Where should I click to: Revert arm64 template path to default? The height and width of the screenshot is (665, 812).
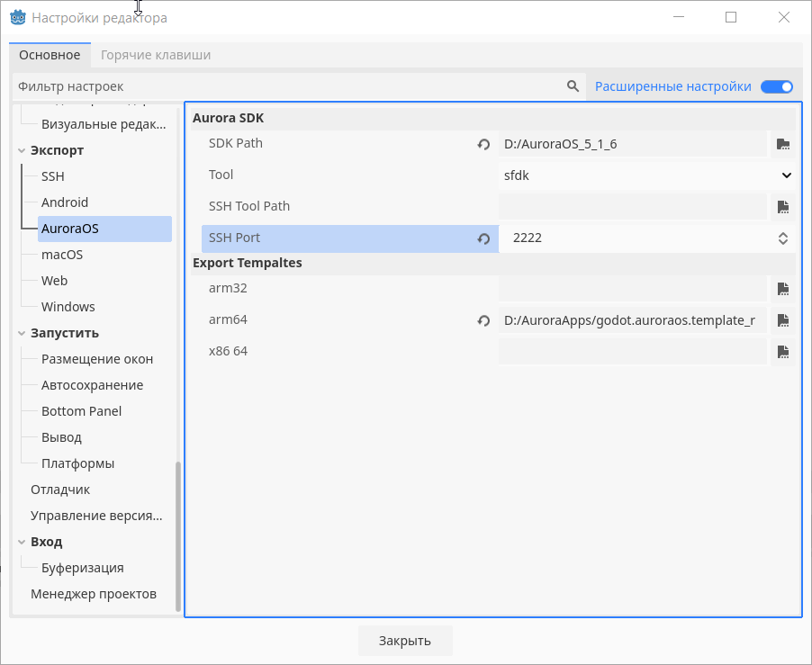coord(483,320)
